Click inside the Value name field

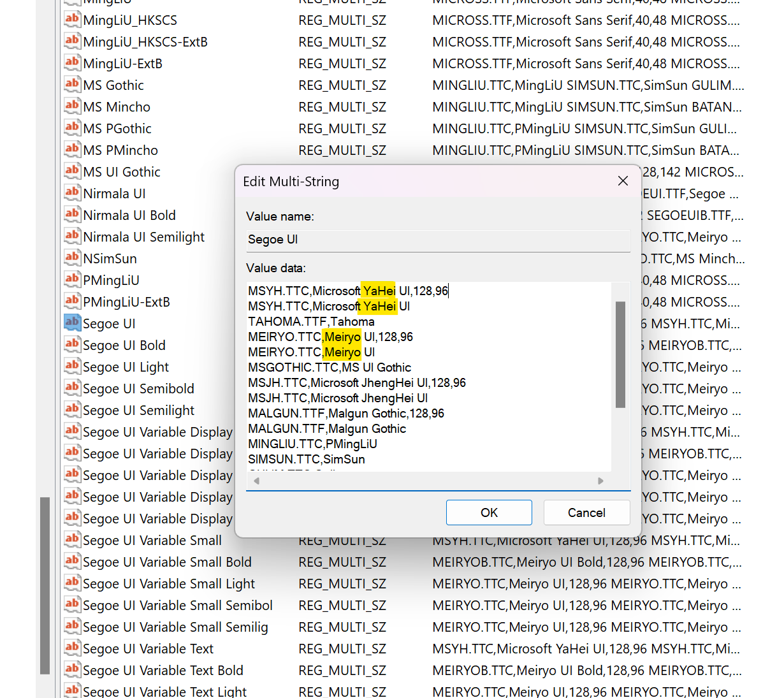[x=437, y=240]
